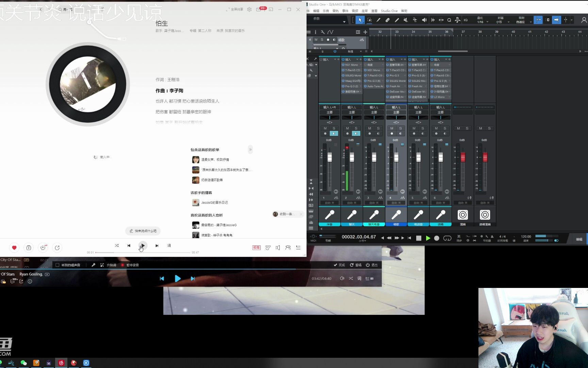Open the listen-together people icon
Image resolution: width=588 pixels, height=368 pixels.
[x=288, y=248]
